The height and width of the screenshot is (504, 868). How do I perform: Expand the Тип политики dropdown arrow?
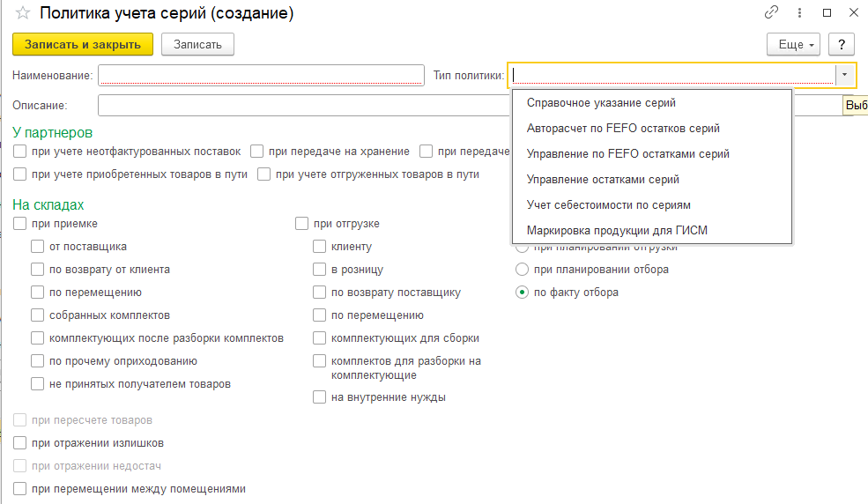[x=844, y=76]
